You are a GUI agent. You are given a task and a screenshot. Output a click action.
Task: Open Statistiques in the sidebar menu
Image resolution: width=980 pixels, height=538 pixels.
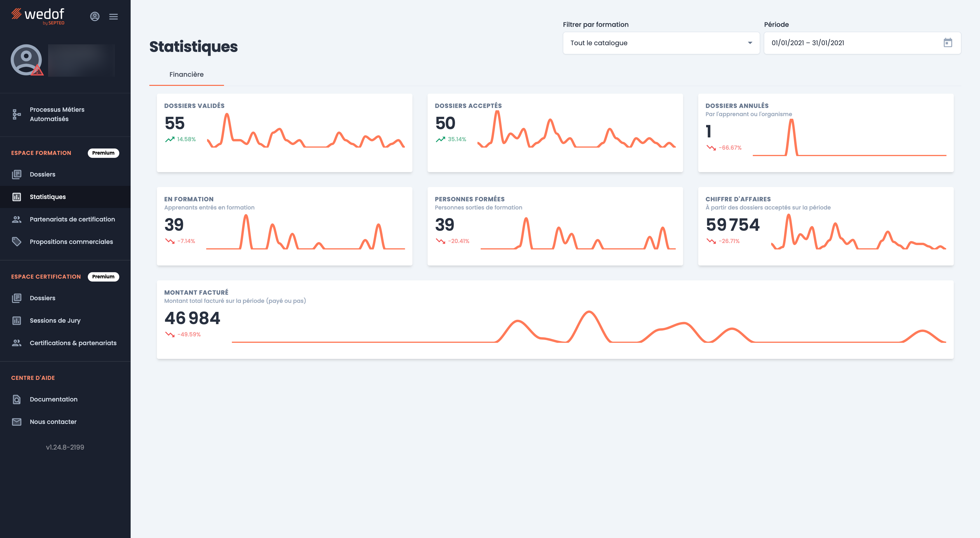[48, 197]
